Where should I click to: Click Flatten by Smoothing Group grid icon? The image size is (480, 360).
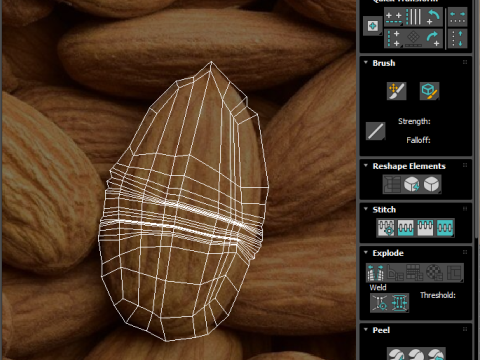pyautogui.click(x=415, y=273)
